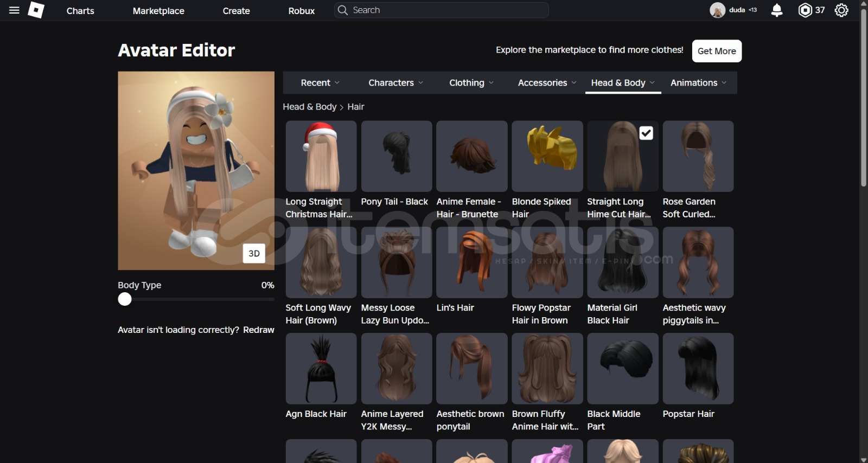Click Head & Body breadcrumb link
Image resolution: width=868 pixels, height=463 pixels.
[310, 107]
